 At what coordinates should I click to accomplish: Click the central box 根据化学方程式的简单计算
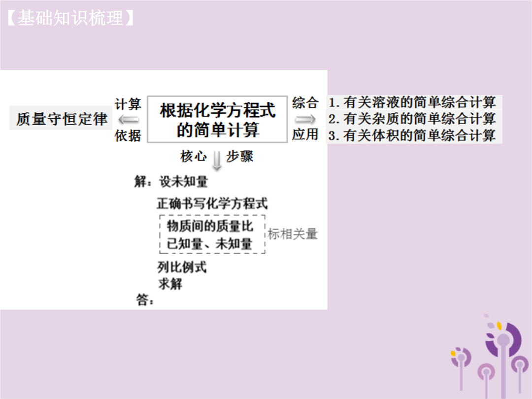217,119
